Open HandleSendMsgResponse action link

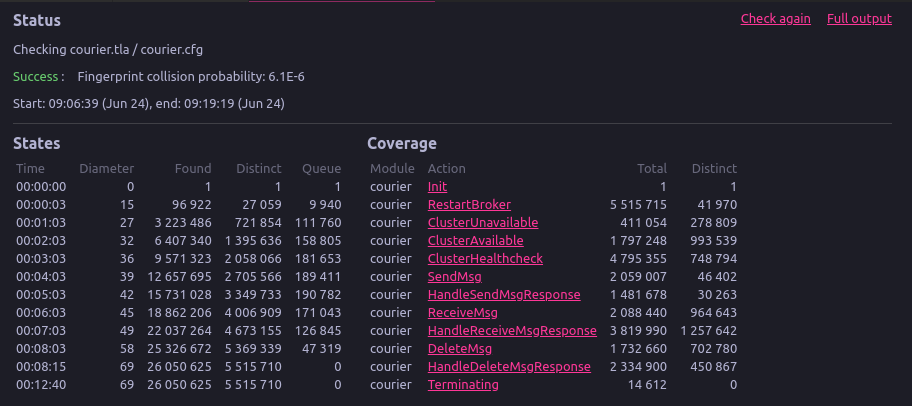504,295
